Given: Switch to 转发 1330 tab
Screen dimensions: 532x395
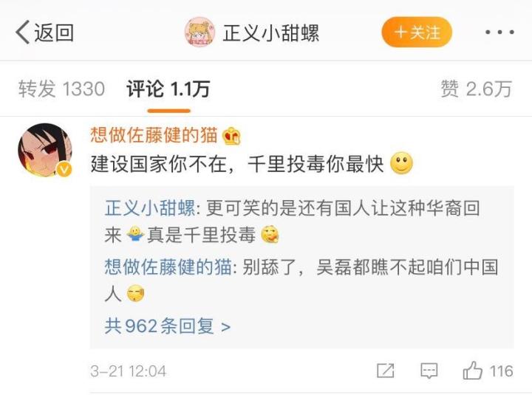Looking at the screenshot, I should pyautogui.click(x=61, y=89).
